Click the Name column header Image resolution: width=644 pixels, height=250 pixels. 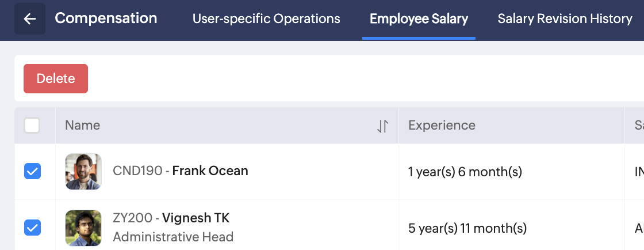[x=83, y=126]
